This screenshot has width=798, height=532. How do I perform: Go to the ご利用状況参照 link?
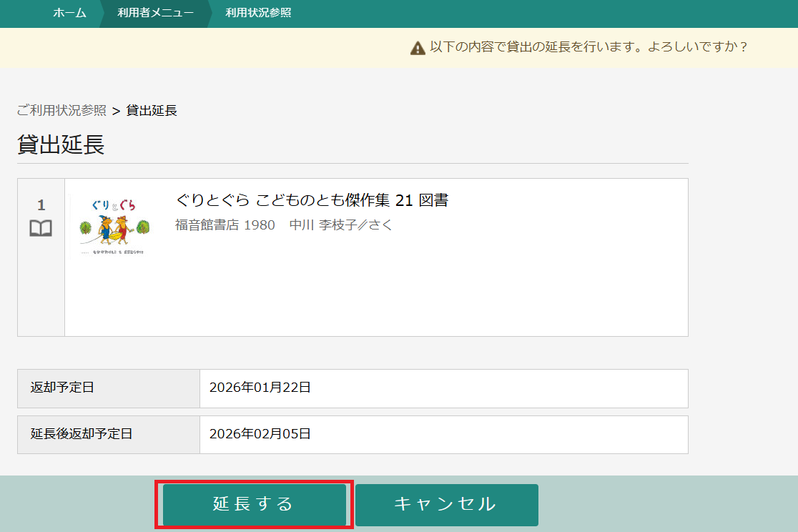coord(61,110)
